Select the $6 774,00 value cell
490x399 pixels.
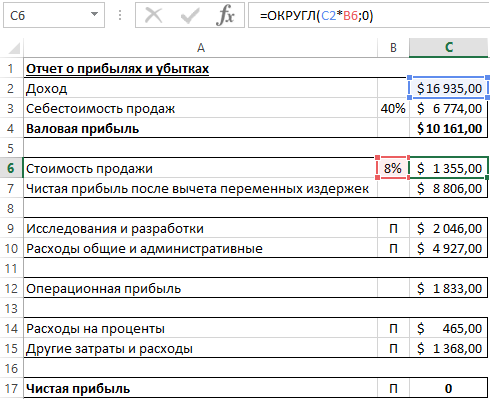tap(449, 108)
